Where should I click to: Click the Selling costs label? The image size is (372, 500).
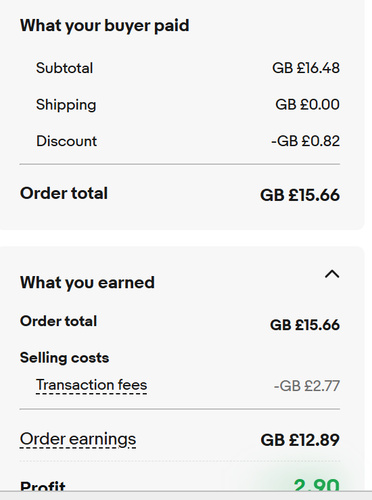click(64, 358)
